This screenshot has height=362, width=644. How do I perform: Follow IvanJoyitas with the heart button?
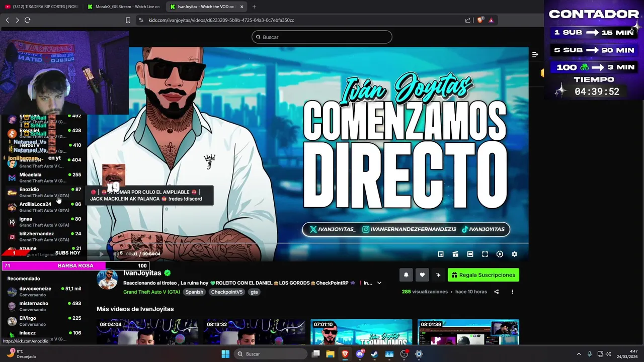(x=422, y=275)
